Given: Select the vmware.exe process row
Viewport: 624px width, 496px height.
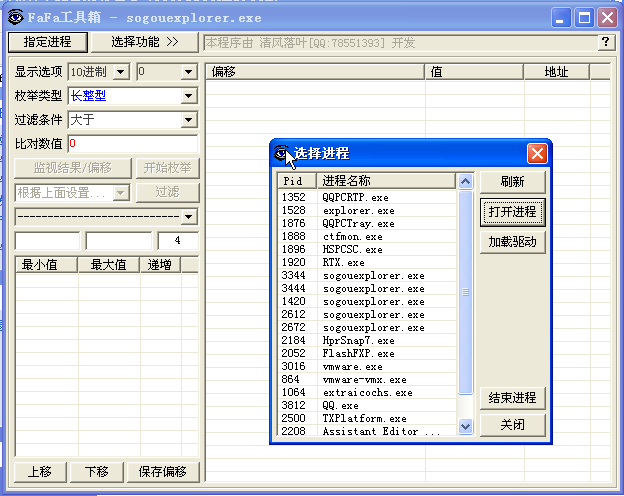Looking at the screenshot, I should 367,366.
